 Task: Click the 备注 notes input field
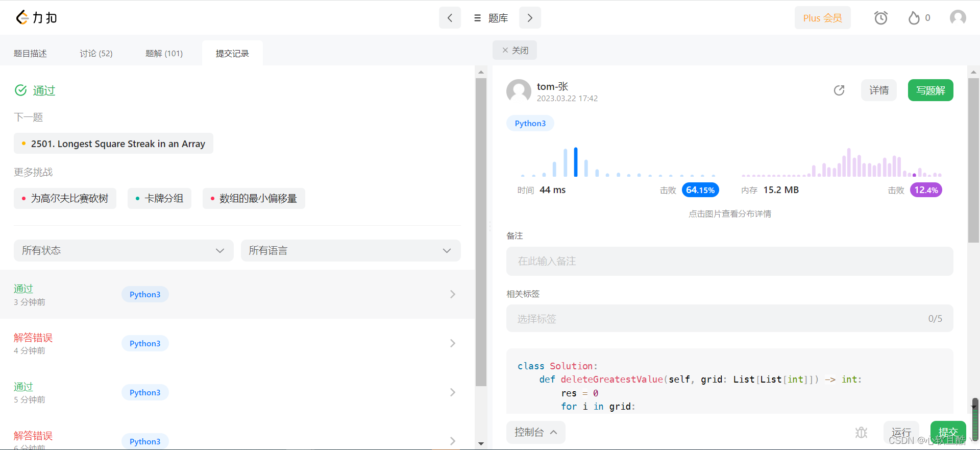pyautogui.click(x=729, y=262)
